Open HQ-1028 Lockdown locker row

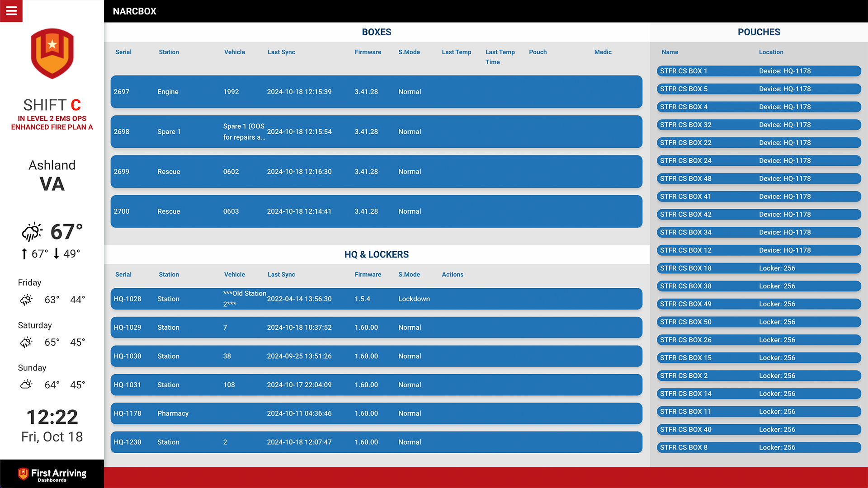click(376, 299)
